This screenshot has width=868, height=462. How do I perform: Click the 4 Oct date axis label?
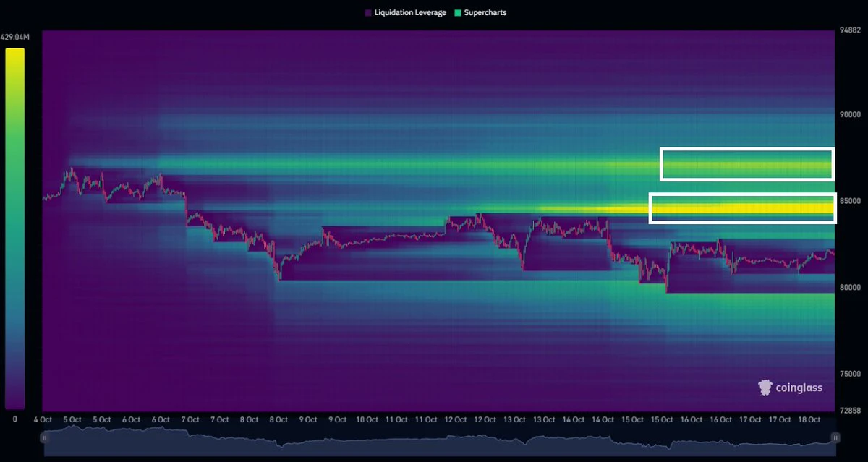(x=43, y=419)
